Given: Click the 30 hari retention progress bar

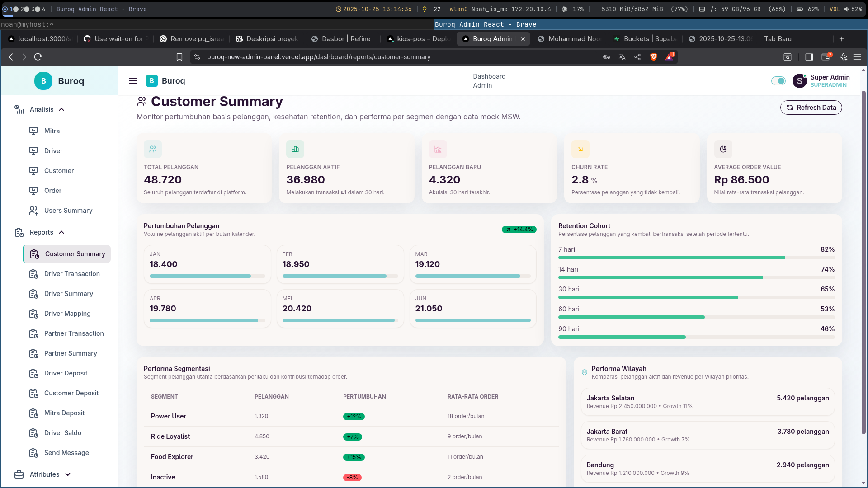Looking at the screenshot, I should click(x=696, y=297).
